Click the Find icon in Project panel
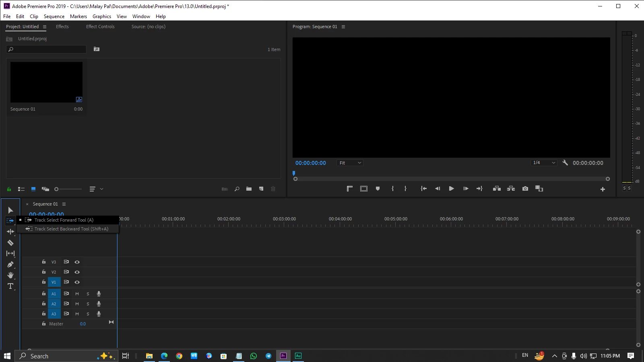644x362 pixels. click(x=237, y=189)
